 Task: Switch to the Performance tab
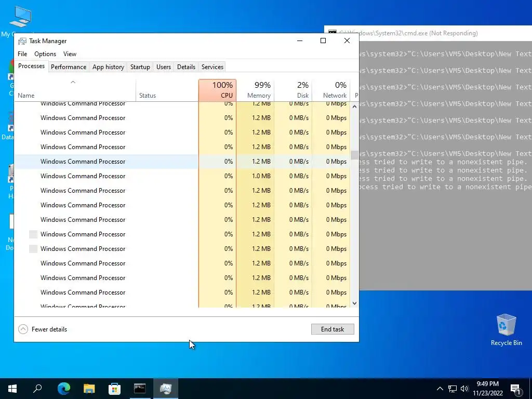(69, 67)
